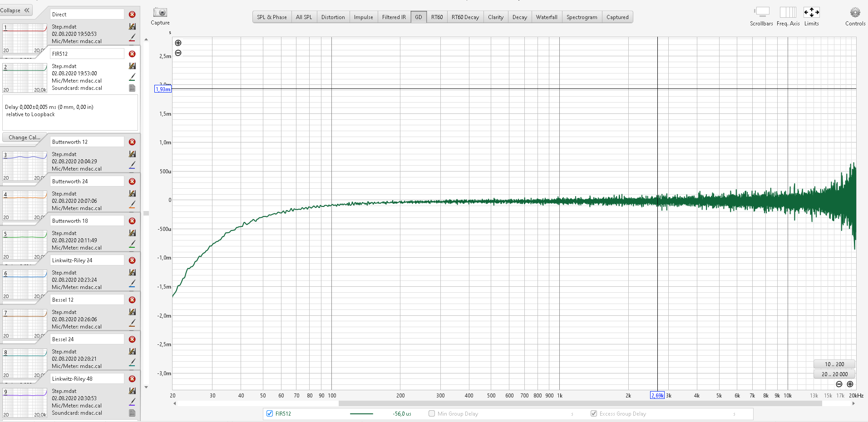Set range with the 20 .. 20 000 button
Image resolution: width=868 pixels, height=422 pixels.
coord(834,374)
